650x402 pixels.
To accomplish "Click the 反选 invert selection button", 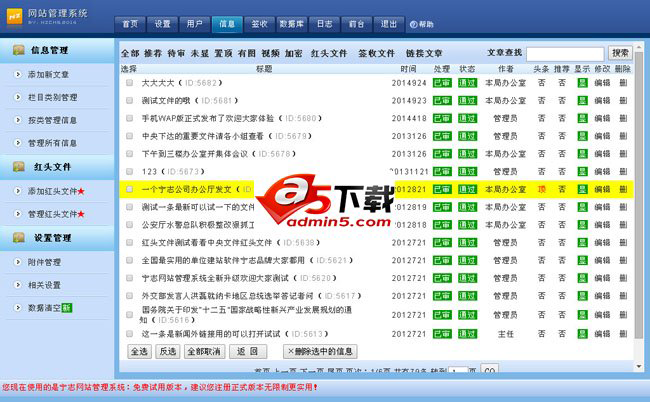I will tap(168, 351).
